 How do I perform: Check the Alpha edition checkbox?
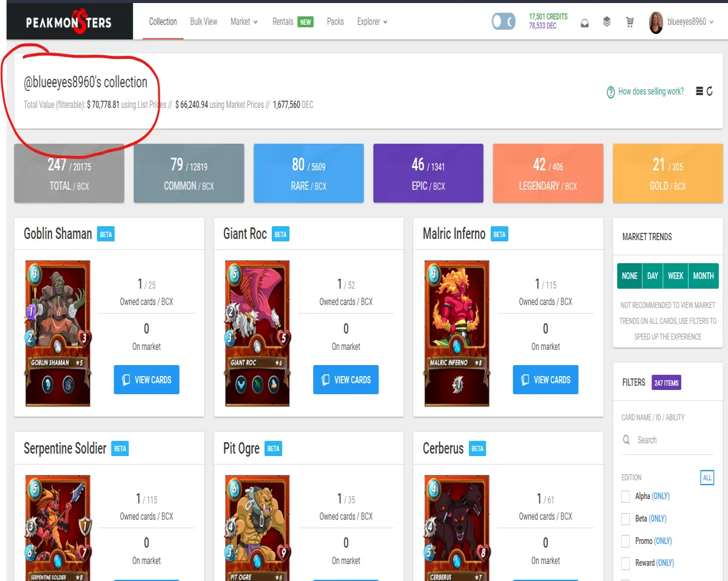click(625, 497)
